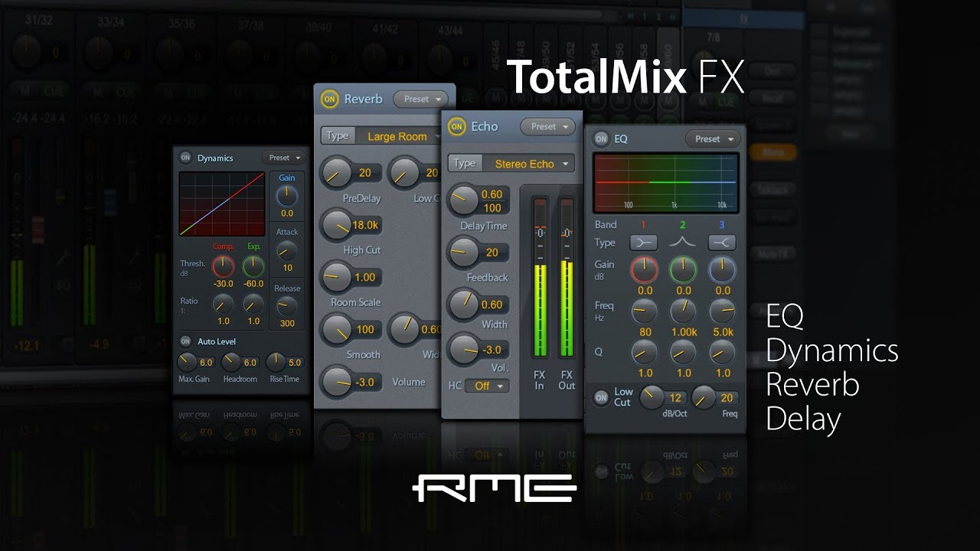Click Room Scale value 1.00

pyautogui.click(x=365, y=277)
